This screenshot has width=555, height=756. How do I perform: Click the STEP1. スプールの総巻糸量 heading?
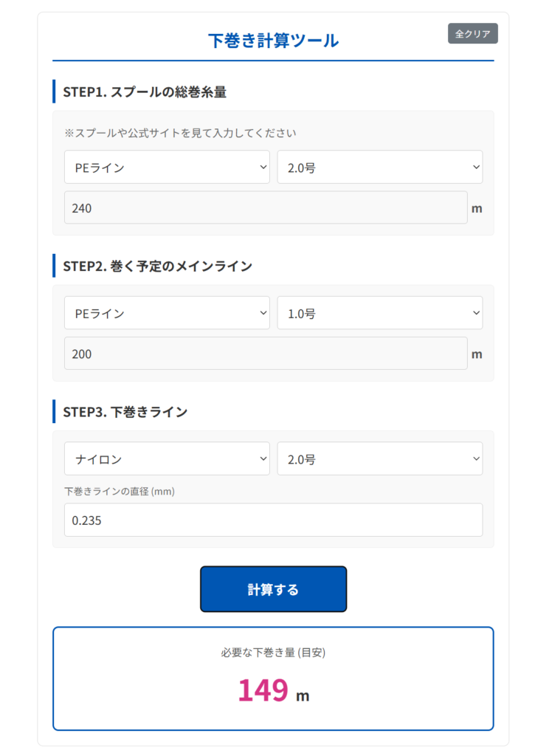(145, 92)
